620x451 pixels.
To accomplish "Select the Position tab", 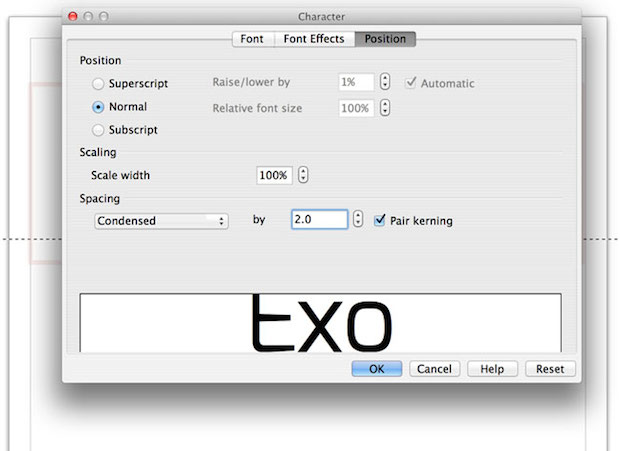I will (385, 39).
